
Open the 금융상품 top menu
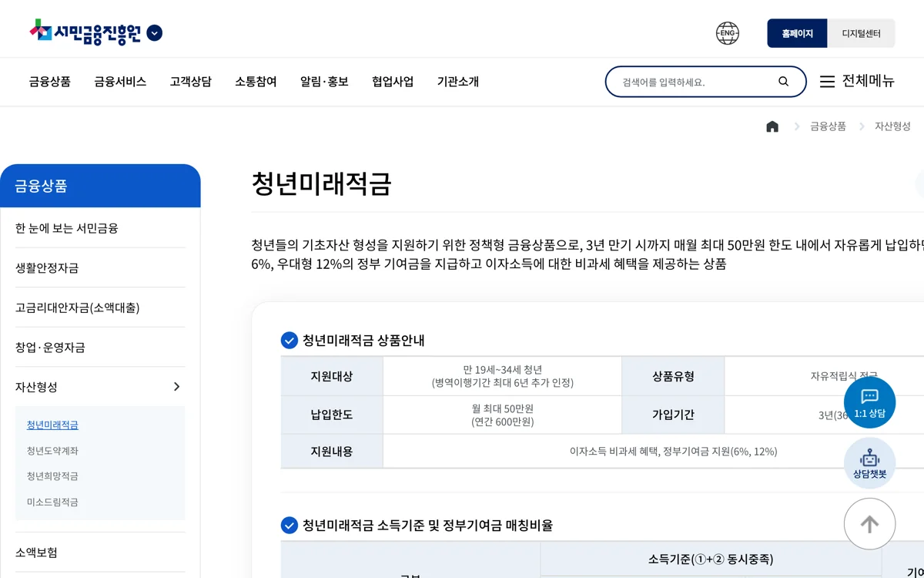pos(50,82)
